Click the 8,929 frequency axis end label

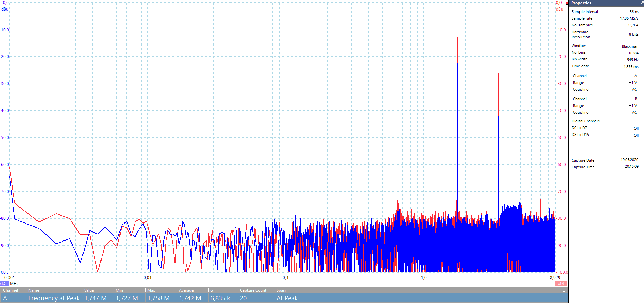(x=555, y=278)
